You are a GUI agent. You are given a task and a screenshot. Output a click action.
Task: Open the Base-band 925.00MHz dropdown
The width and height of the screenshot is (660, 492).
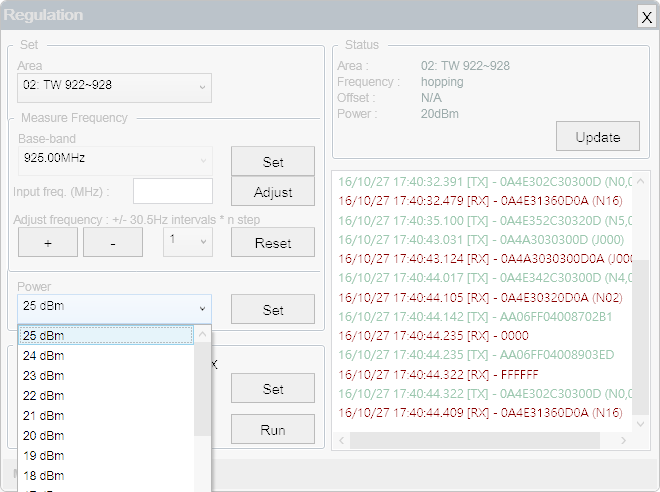coord(115,160)
